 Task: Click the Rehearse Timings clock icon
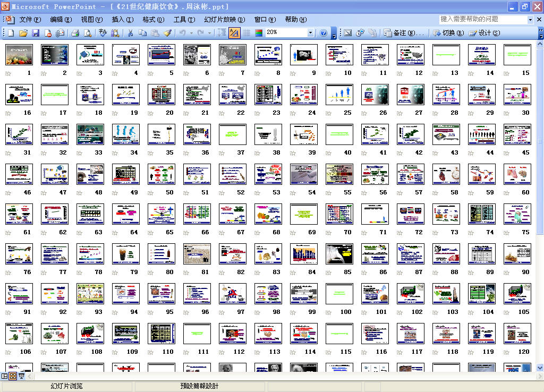pos(360,33)
